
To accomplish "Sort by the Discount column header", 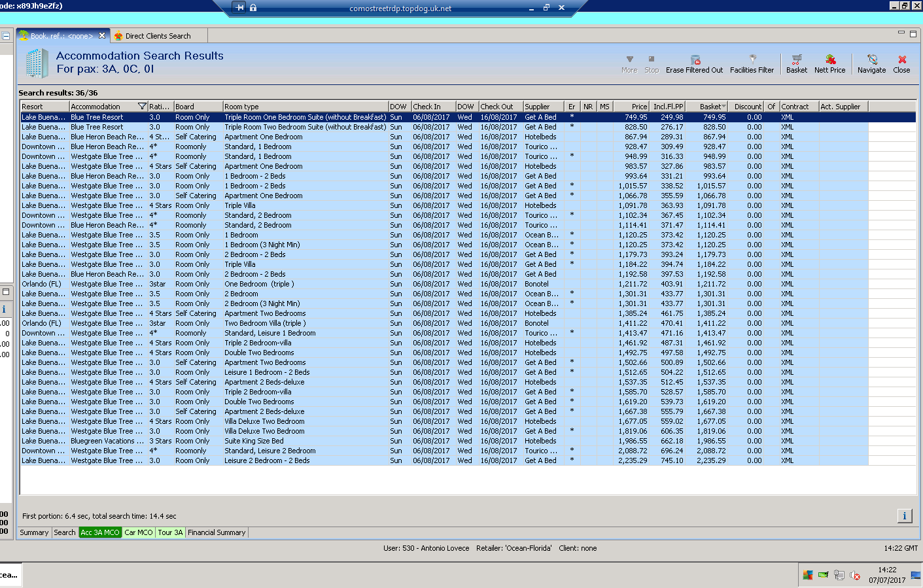I will 747,107.
